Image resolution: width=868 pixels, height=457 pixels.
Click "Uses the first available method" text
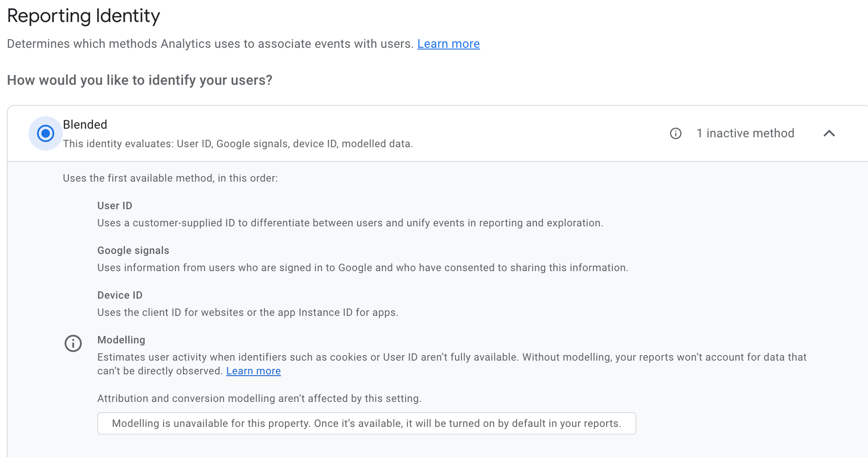click(x=170, y=178)
